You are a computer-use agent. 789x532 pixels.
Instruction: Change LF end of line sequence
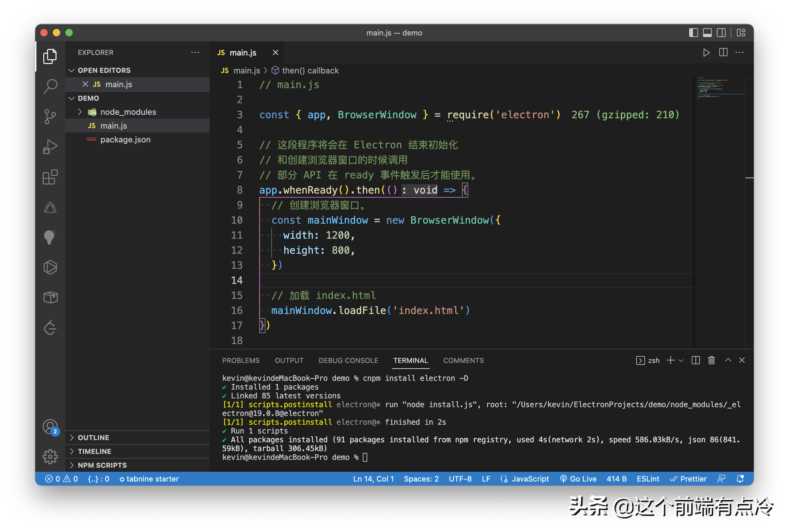pos(486,479)
